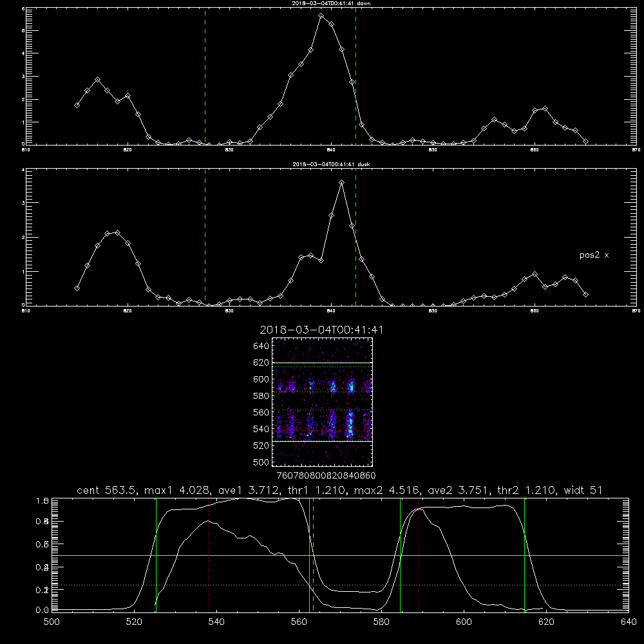Click the '500' x-axis label of bottom plot
The image size is (644, 644).
[52, 621]
